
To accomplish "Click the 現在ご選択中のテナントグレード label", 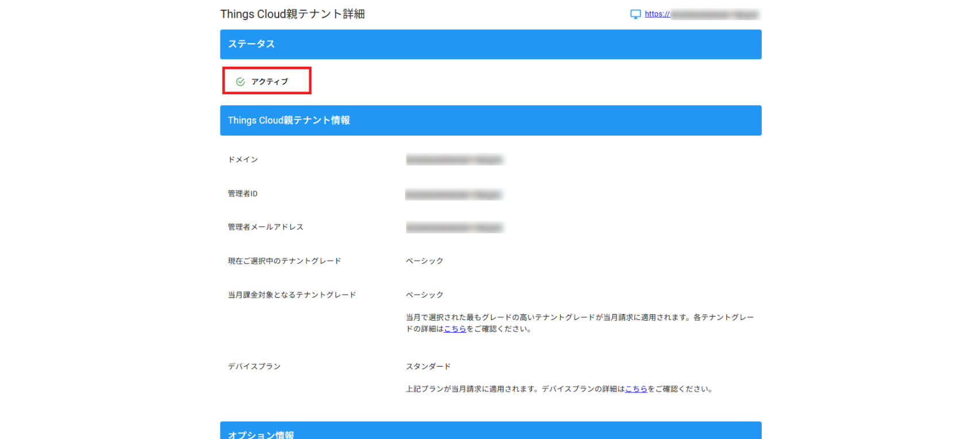I will click(284, 261).
